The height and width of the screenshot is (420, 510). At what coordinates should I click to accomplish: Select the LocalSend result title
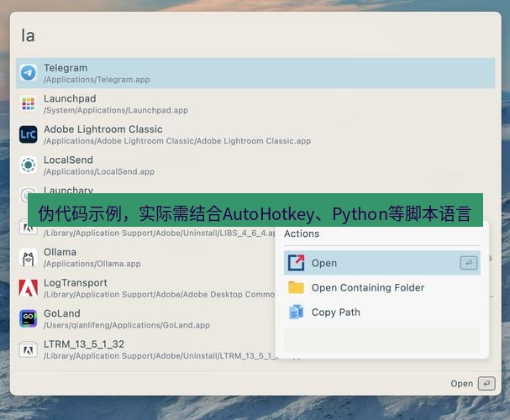(x=68, y=160)
